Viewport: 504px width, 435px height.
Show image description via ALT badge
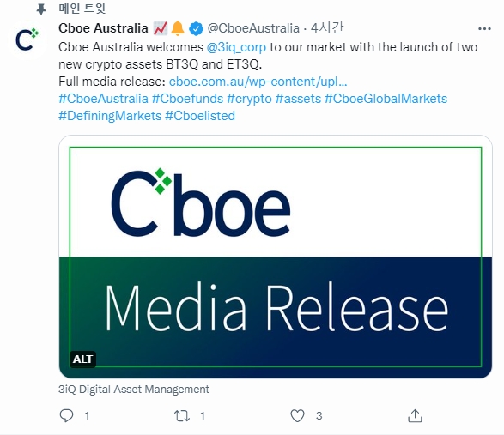point(82,359)
